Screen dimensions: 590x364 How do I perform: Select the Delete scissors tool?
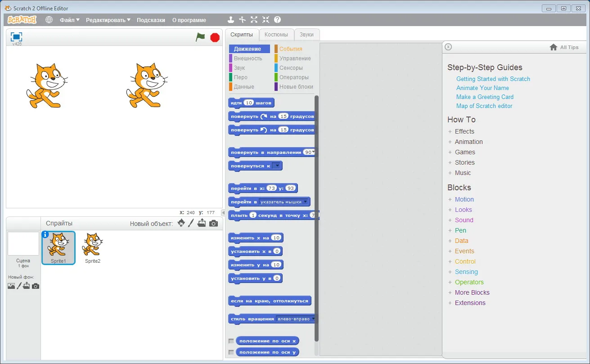(242, 20)
